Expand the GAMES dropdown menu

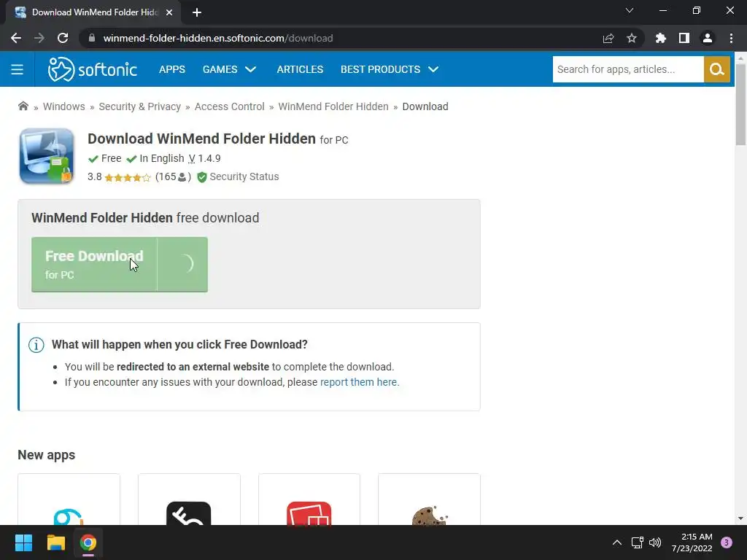point(230,69)
